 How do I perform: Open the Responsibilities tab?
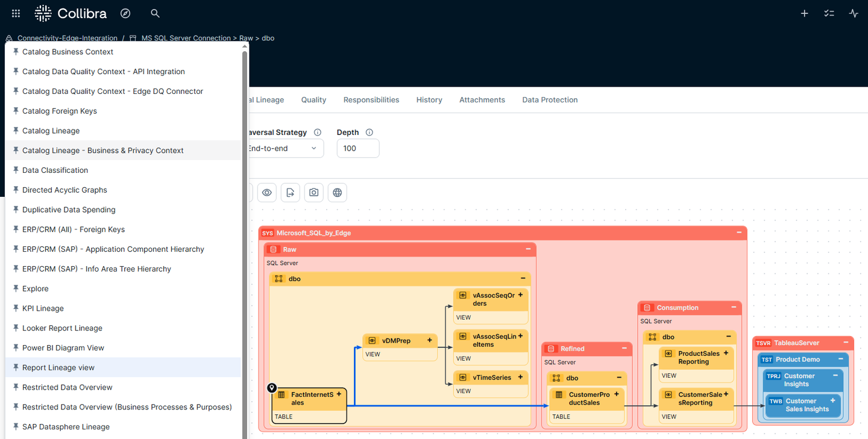coord(371,99)
